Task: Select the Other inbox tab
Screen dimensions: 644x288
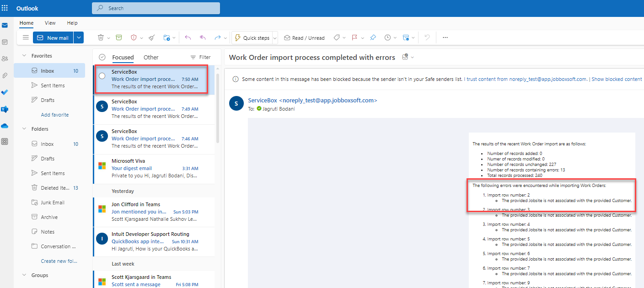Action: [x=151, y=58]
